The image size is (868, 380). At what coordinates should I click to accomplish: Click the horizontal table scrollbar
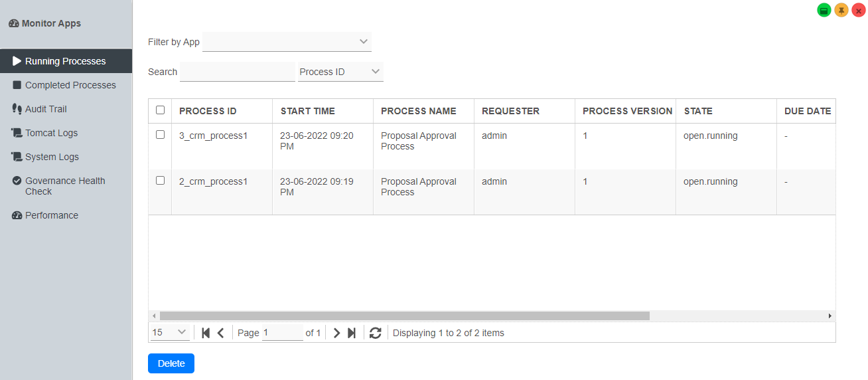click(x=405, y=316)
